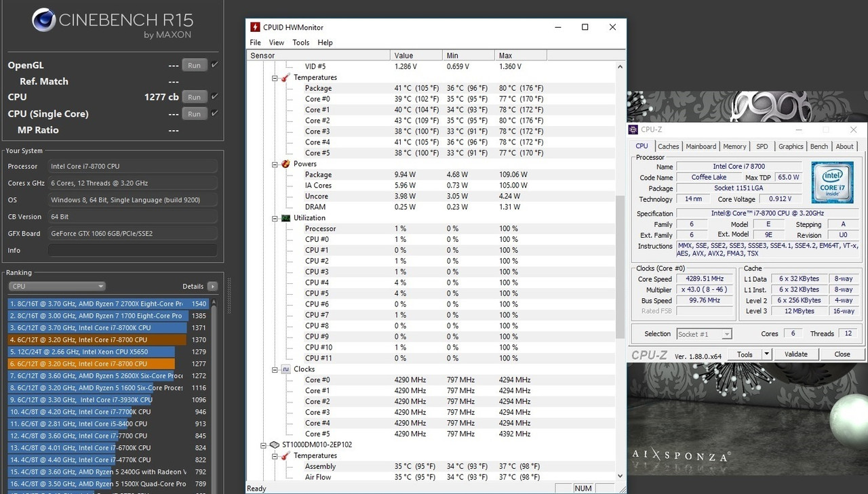Click the CPUID HWMonitor title bar icon
Viewport: 868px width, 494px height.
point(255,28)
